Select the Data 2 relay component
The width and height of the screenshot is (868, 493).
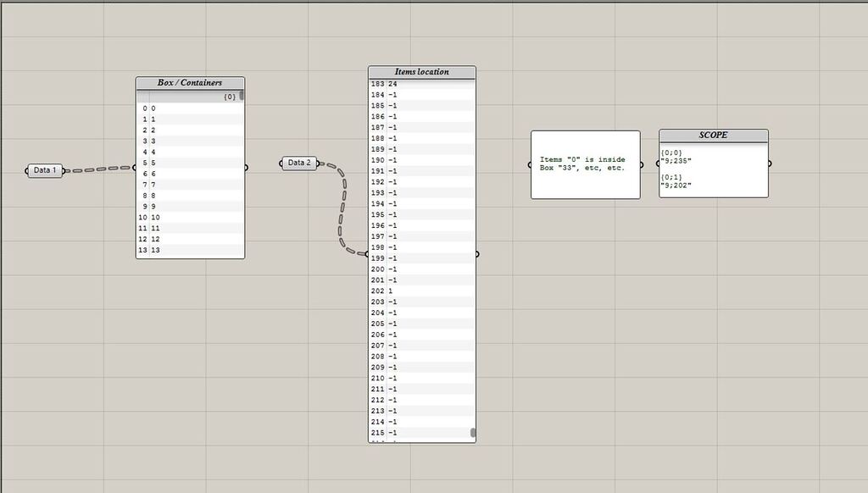click(x=298, y=163)
